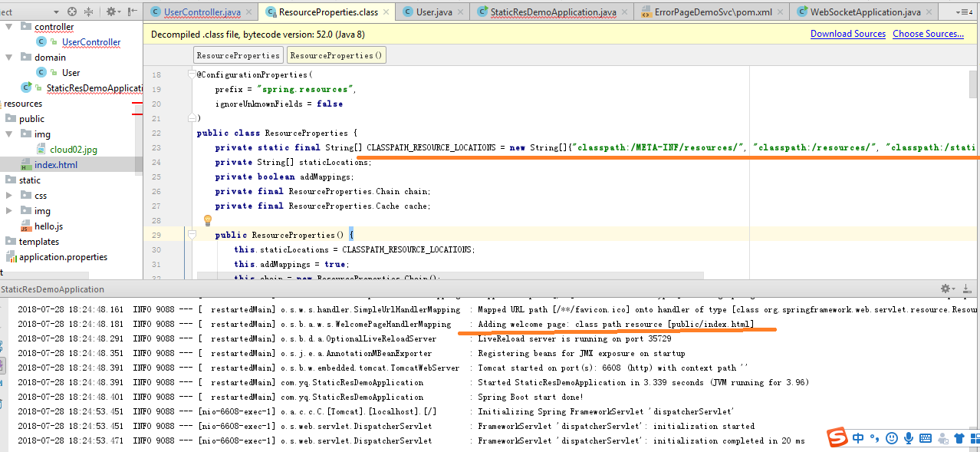Click the application.properties file icon
The image size is (980, 452).
[x=11, y=257]
